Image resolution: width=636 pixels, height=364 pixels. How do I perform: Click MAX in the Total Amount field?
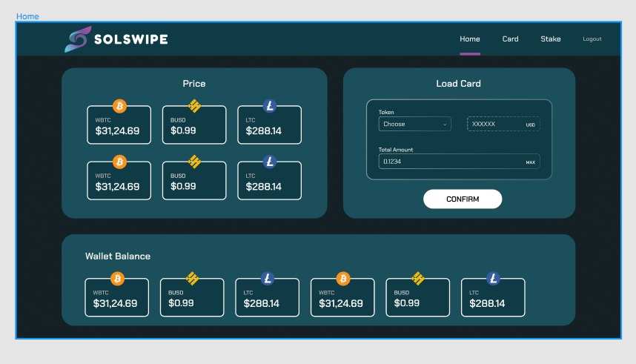coord(531,162)
